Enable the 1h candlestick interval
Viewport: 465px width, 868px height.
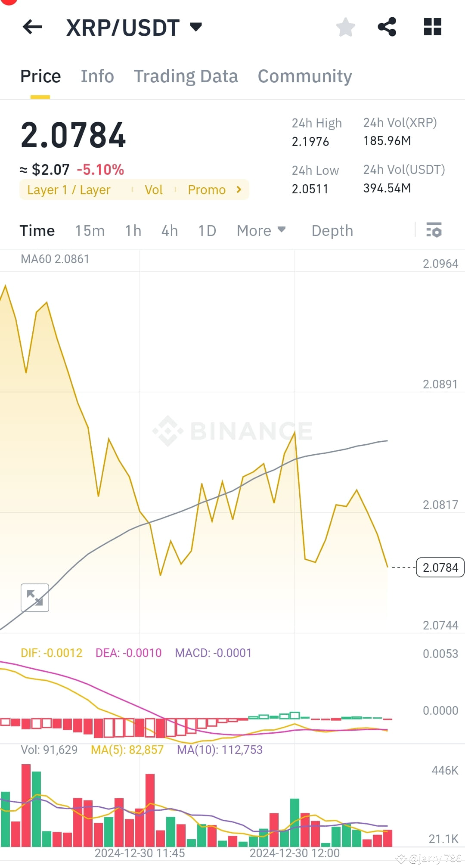(133, 231)
